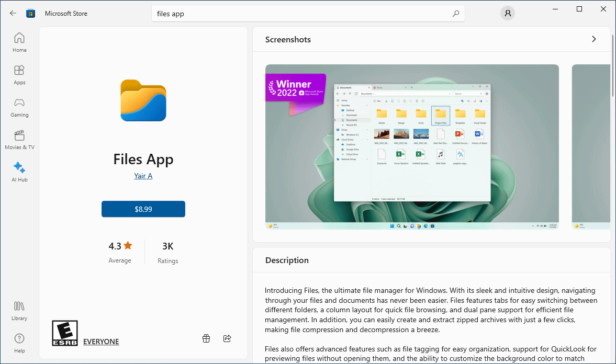The height and width of the screenshot is (364, 616).
Task: Maximize the Microsoft Store window
Action: pos(579,9)
